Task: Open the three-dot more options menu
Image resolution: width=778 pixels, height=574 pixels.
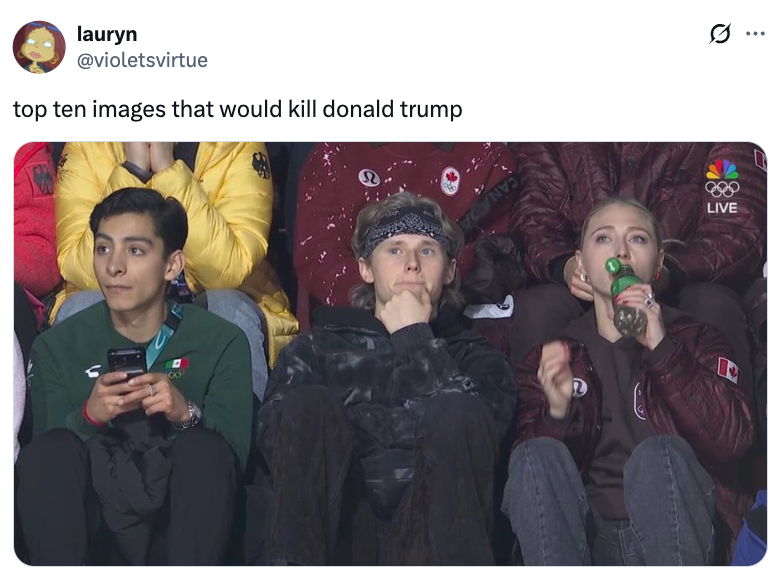Action: (755, 34)
